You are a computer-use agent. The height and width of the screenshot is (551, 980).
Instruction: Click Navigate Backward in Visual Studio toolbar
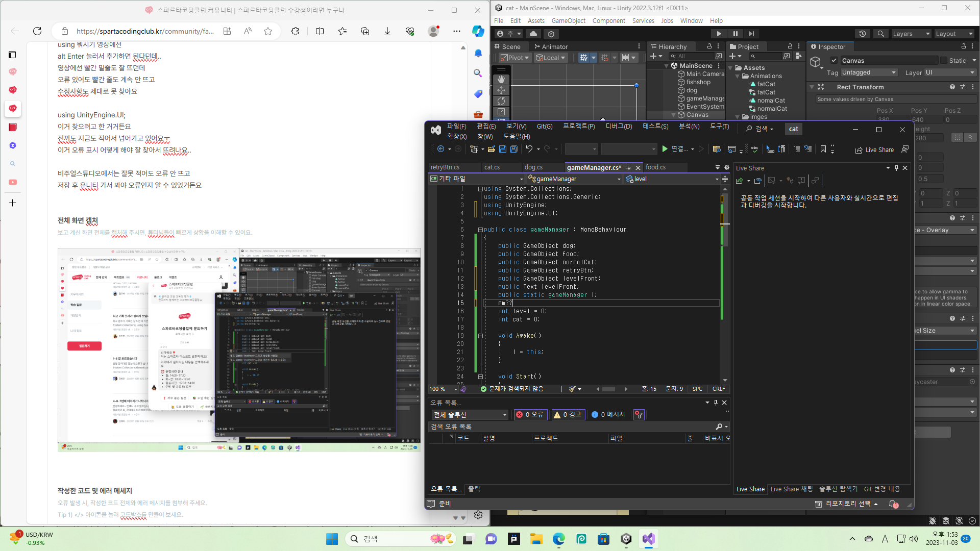[x=441, y=149]
